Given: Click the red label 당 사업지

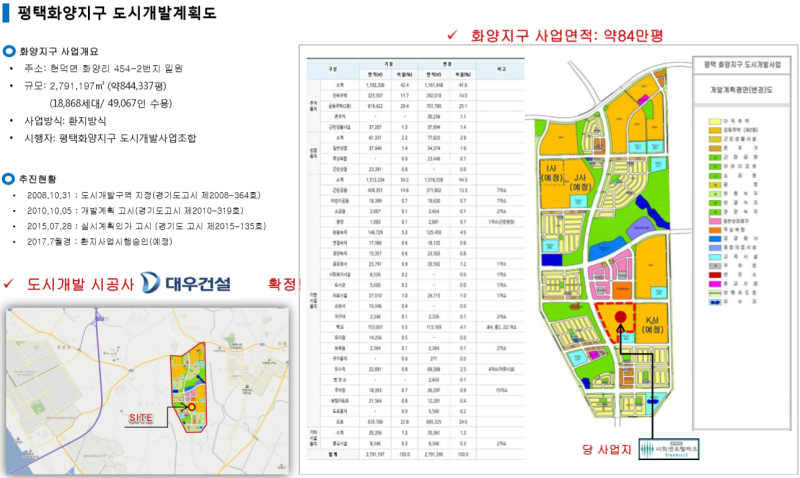Looking at the screenshot, I should tap(607, 449).
